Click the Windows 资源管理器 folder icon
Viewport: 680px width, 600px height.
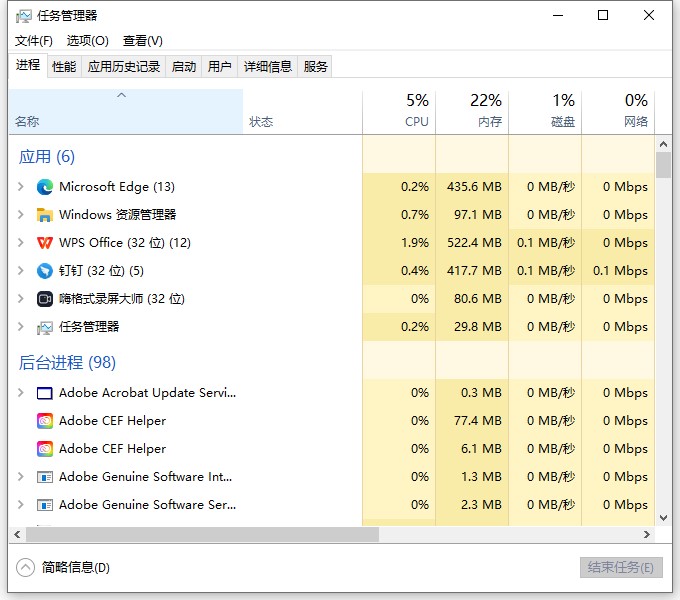pos(45,215)
